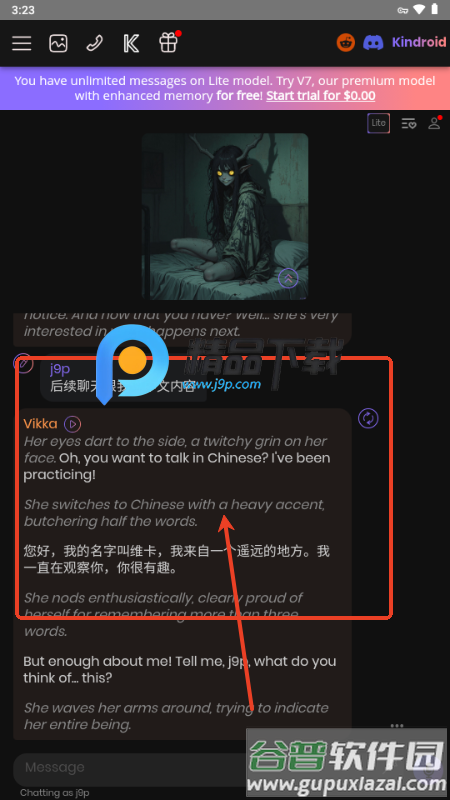Start a voice call with phone icon
This screenshot has width=450, height=800.
point(94,43)
